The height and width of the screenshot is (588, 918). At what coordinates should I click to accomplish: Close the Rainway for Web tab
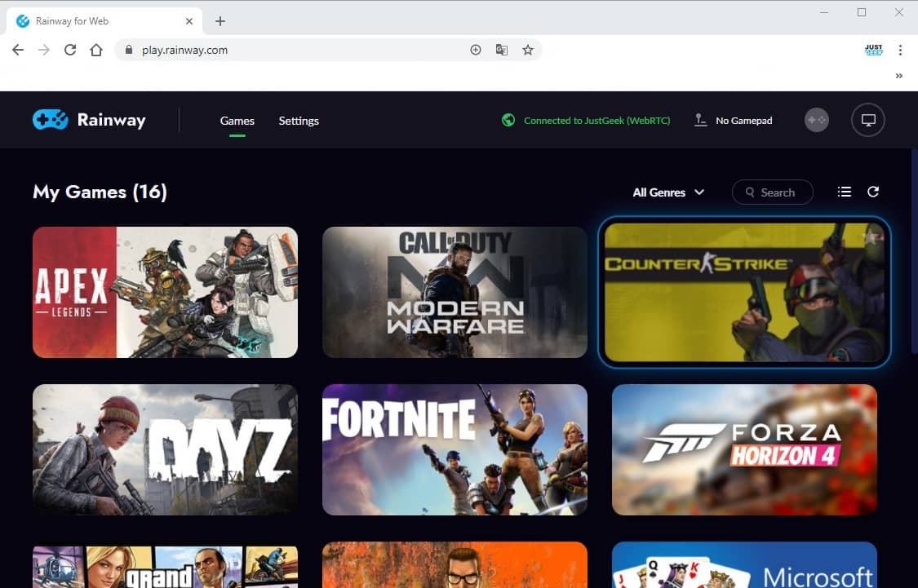tap(189, 21)
